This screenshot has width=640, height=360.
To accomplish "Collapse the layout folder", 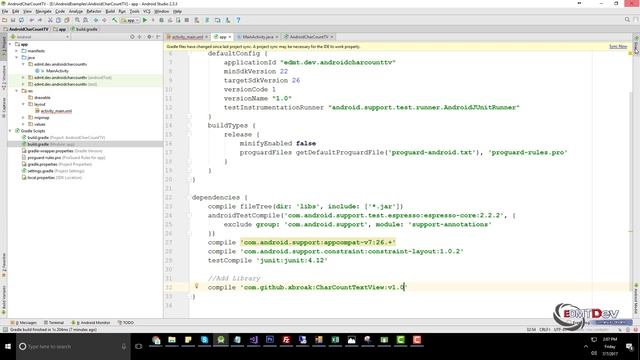I will pyautogui.click(x=23, y=104).
